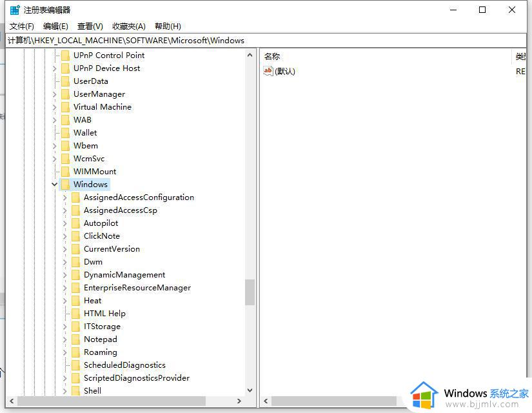The width and height of the screenshot is (532, 413).
Task: Click value pane scroll left arrow
Action: 266,401
